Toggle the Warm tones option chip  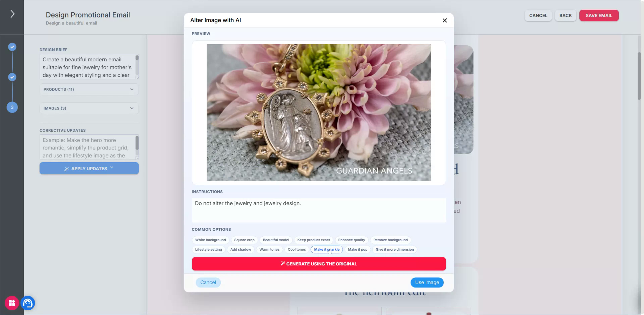(x=269, y=249)
